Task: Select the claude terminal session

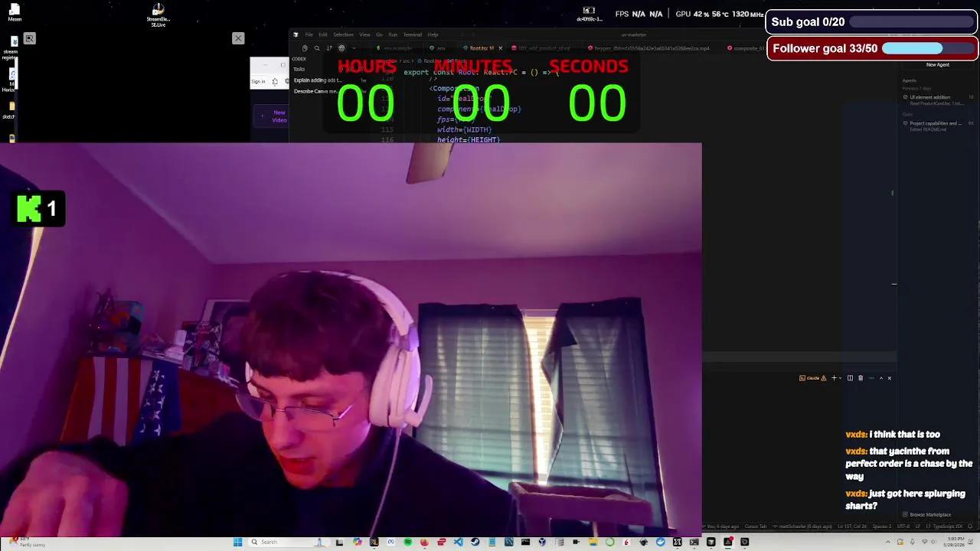Action: tap(812, 378)
